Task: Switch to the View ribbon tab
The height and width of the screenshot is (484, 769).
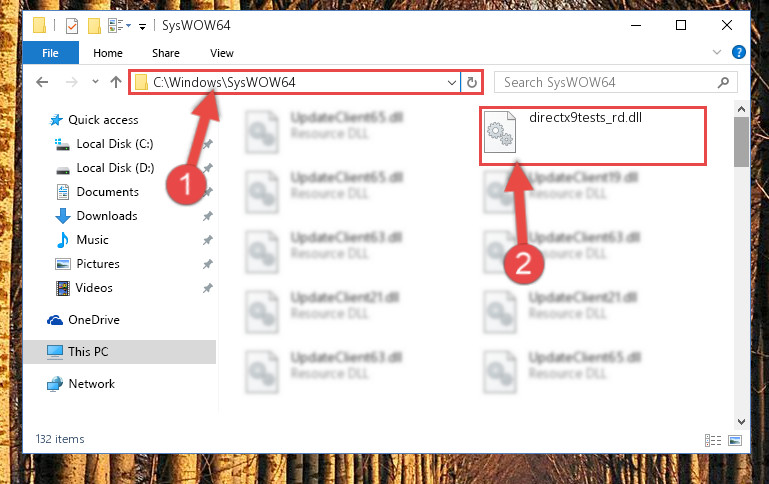Action: click(222, 53)
